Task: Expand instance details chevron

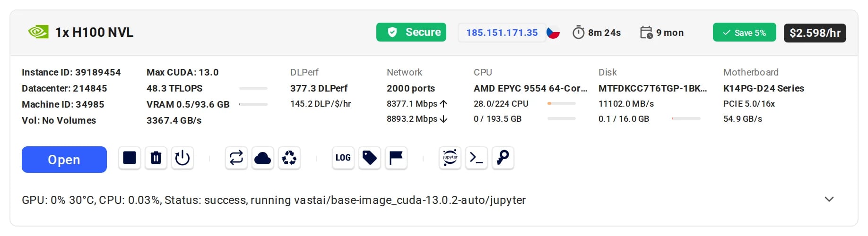Action: click(829, 199)
